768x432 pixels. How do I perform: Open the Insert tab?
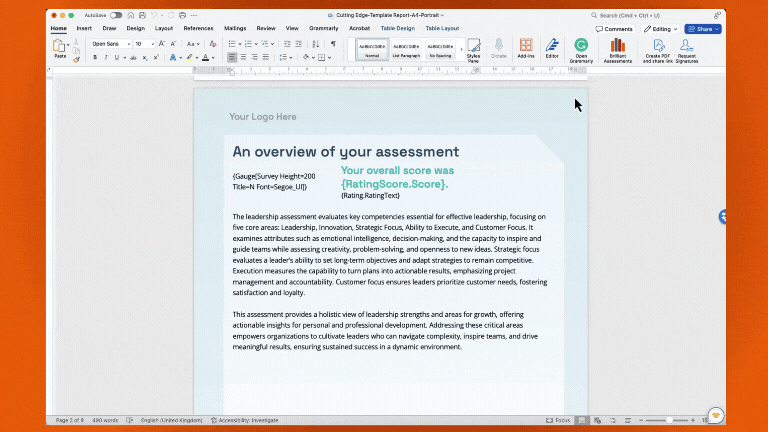pos(84,28)
